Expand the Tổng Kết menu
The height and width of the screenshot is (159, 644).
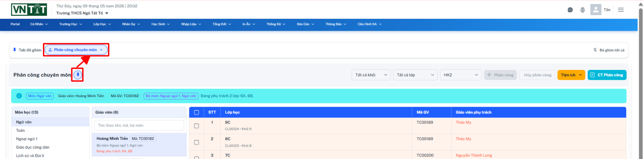[222, 24]
